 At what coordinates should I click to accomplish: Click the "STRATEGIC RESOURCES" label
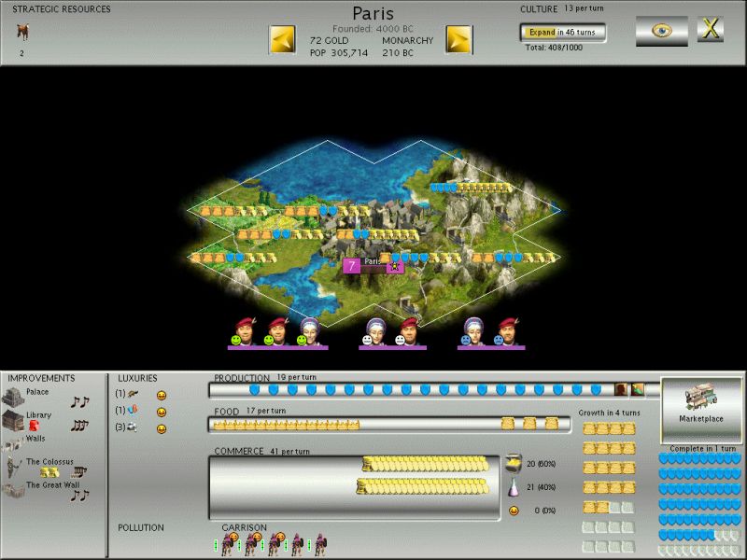(62, 9)
